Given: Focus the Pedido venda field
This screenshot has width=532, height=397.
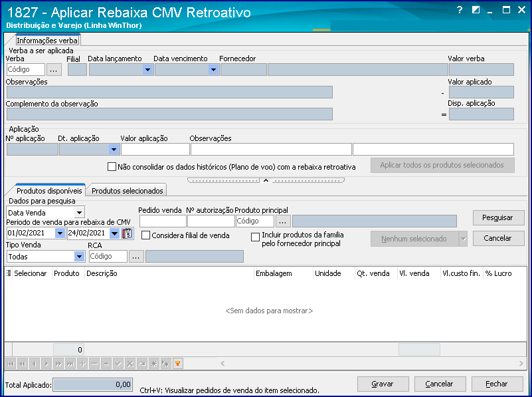Looking at the screenshot, I should [x=163, y=221].
